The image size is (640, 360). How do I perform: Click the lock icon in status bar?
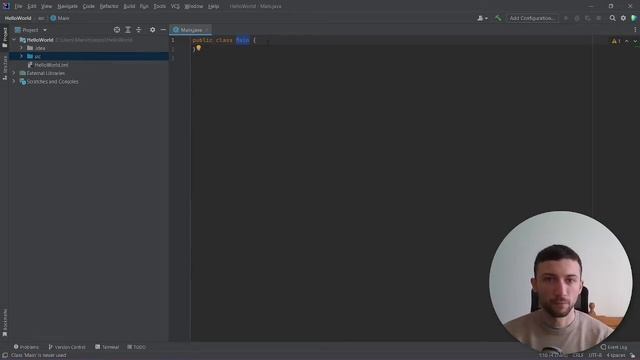pos(633,356)
